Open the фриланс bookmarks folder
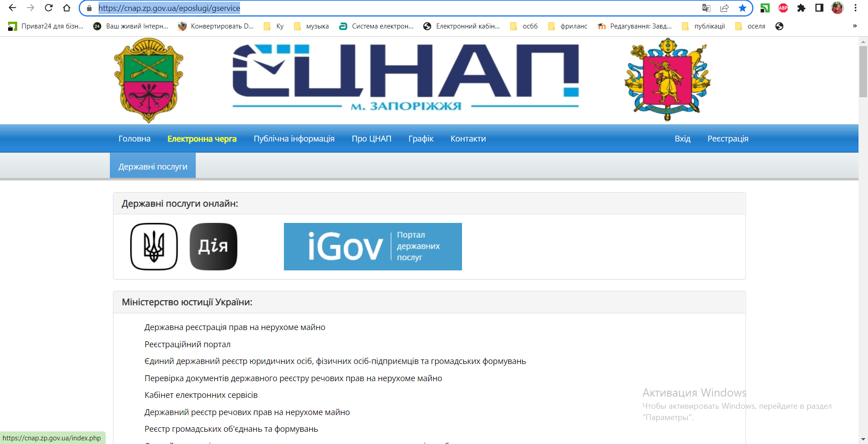This screenshot has height=444, width=868. point(568,26)
